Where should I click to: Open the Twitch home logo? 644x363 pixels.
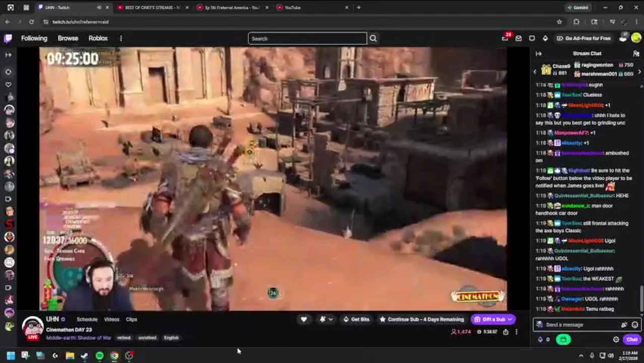pos(8,38)
